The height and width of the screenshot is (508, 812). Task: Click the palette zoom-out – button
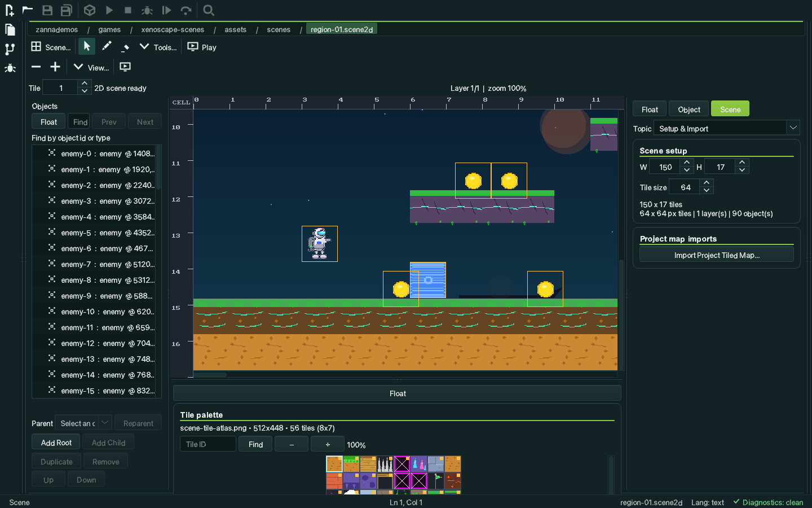(292, 444)
